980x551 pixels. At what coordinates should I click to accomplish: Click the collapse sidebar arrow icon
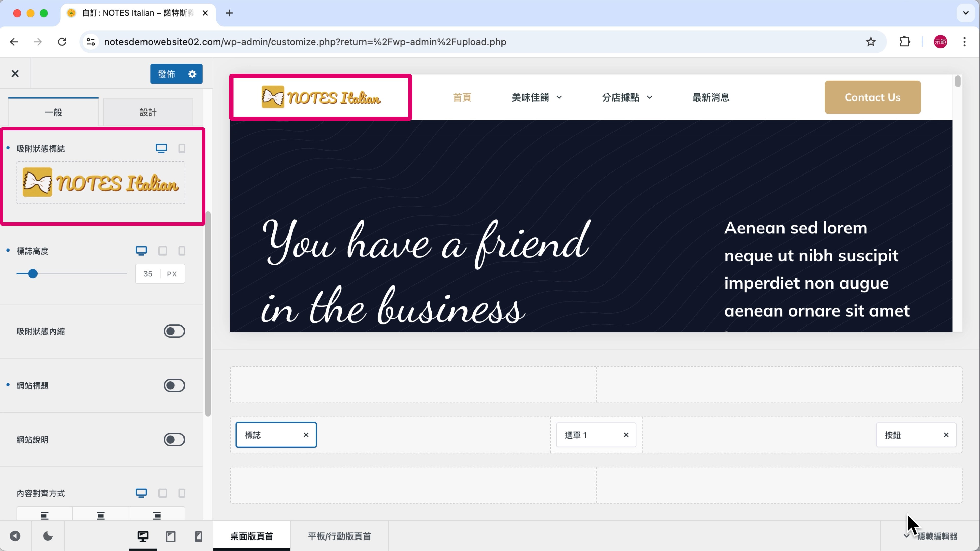click(x=15, y=536)
